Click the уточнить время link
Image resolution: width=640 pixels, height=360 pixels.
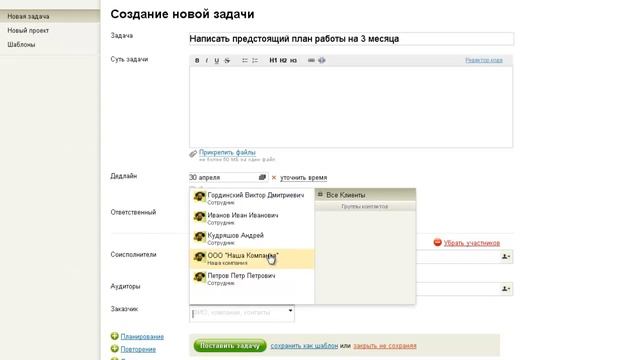[303, 178]
